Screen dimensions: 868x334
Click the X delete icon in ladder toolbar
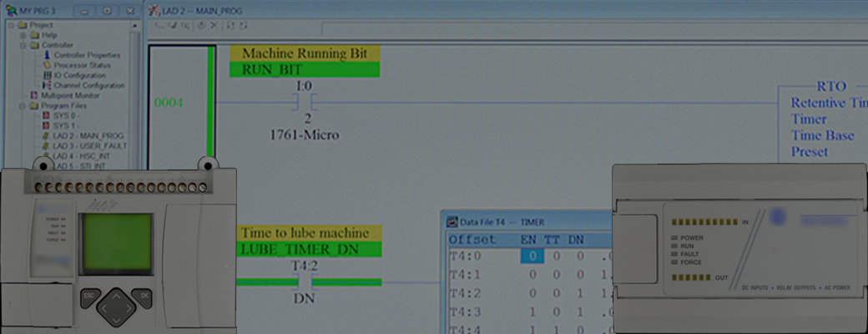(213, 26)
